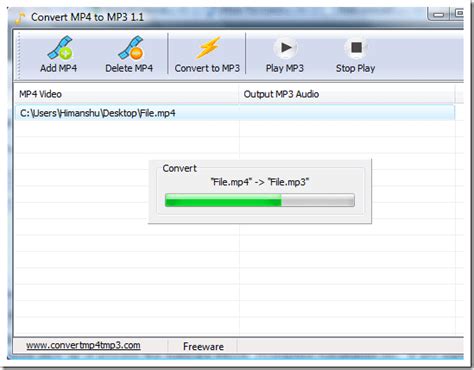Click the Delete MP4 filmstrip icon

point(131,48)
